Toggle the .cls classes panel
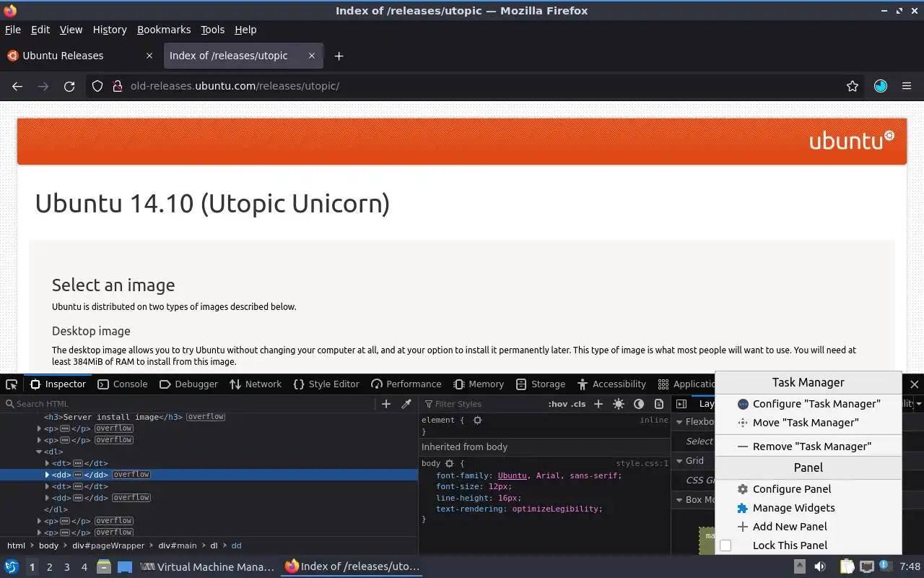Viewport: 924px width, 578px height. 578,404
